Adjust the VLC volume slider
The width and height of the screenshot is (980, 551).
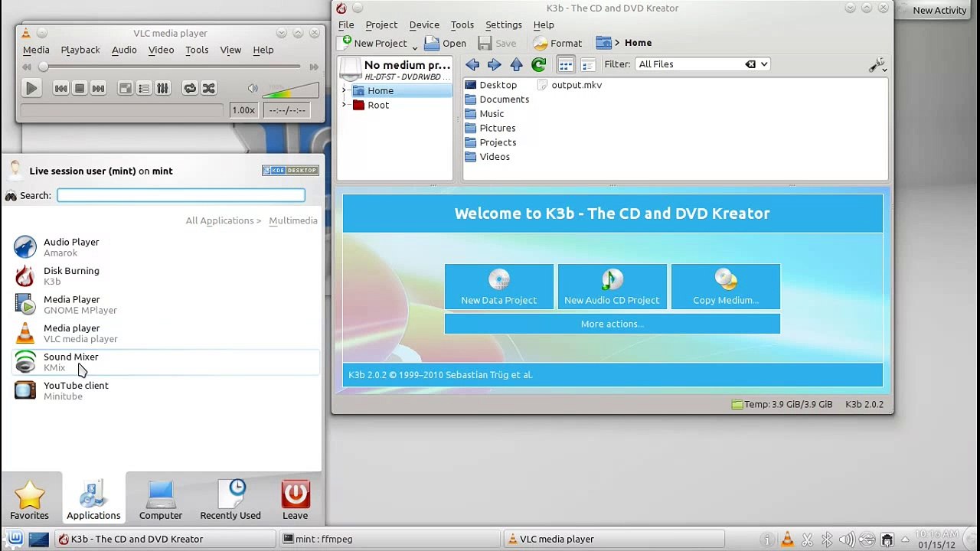[x=290, y=90]
